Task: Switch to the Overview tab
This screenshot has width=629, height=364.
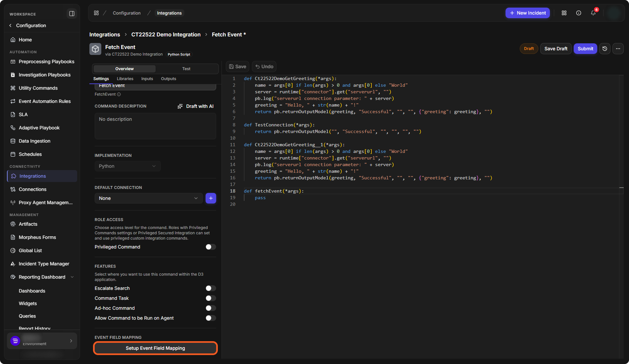Action: click(124, 69)
